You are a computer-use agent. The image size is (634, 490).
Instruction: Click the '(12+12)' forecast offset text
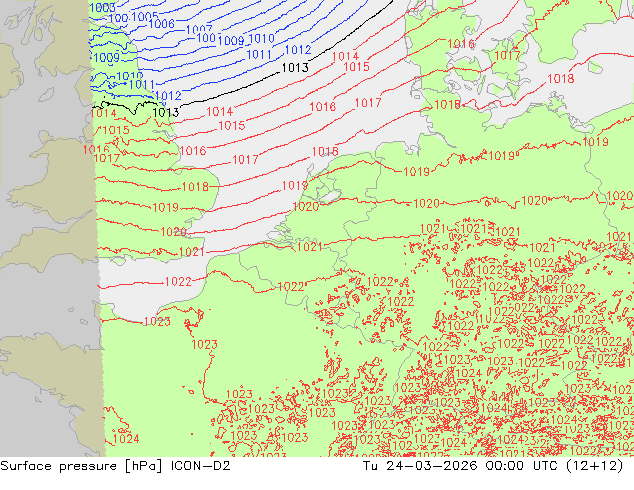point(595,466)
